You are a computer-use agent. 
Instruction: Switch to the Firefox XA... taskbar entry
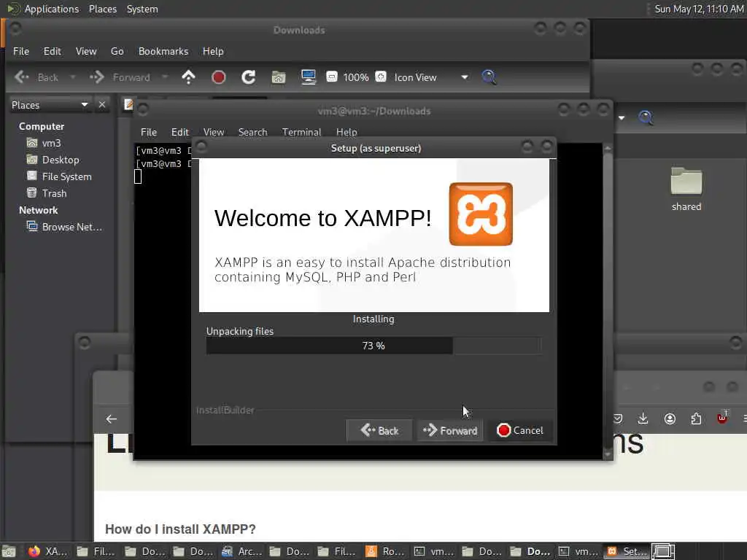[47, 551]
